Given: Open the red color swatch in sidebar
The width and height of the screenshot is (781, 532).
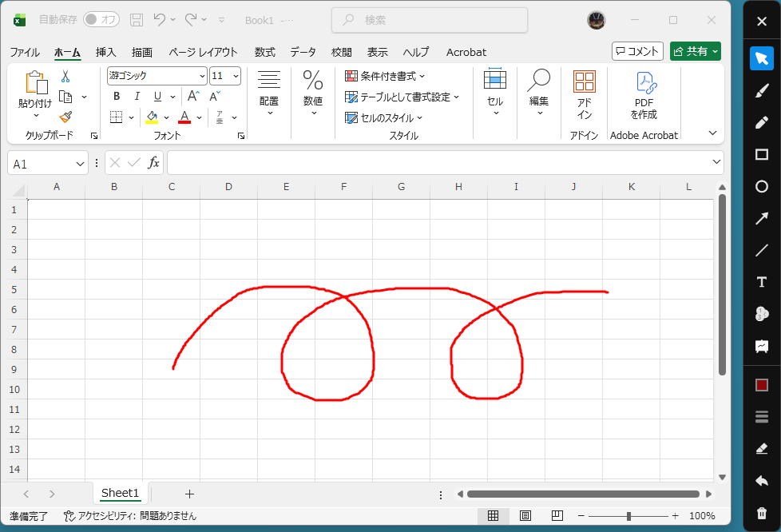Looking at the screenshot, I should point(761,384).
